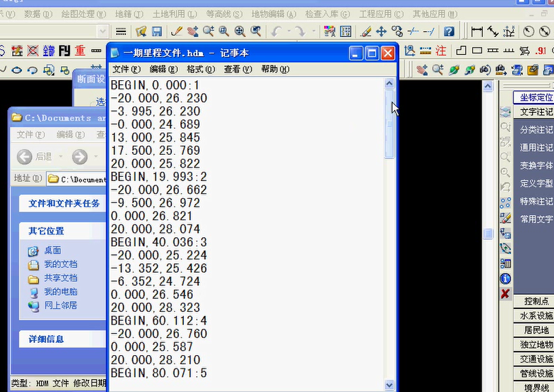The width and height of the screenshot is (554, 392).
Task: Click line '-13. 352, 25. 426' in Notepad
Action: [159, 268]
